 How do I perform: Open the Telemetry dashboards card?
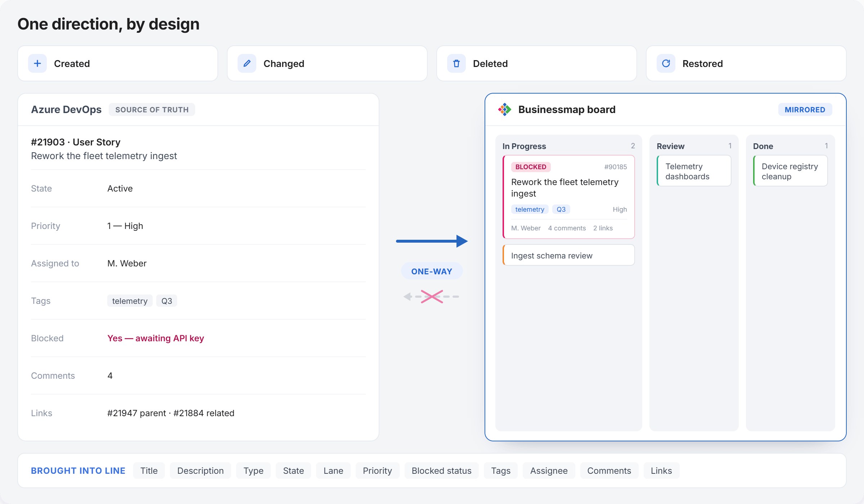pyautogui.click(x=694, y=171)
